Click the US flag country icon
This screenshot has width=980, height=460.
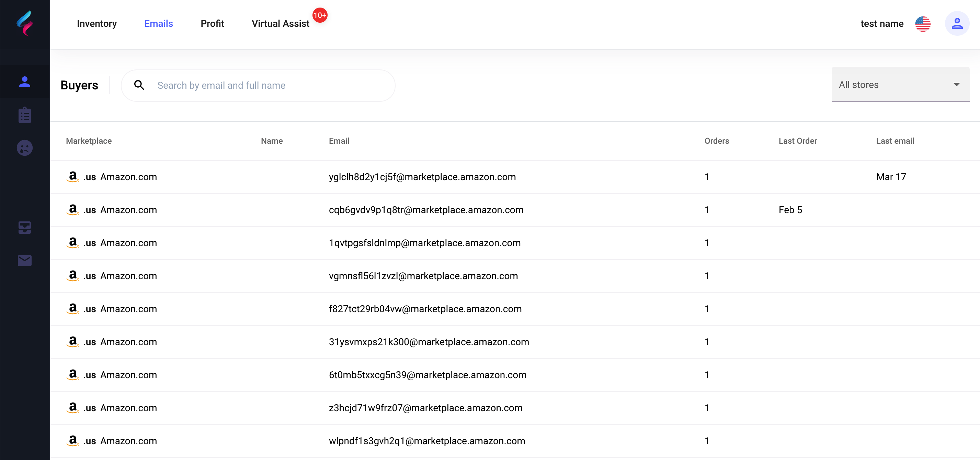pyautogui.click(x=923, y=24)
